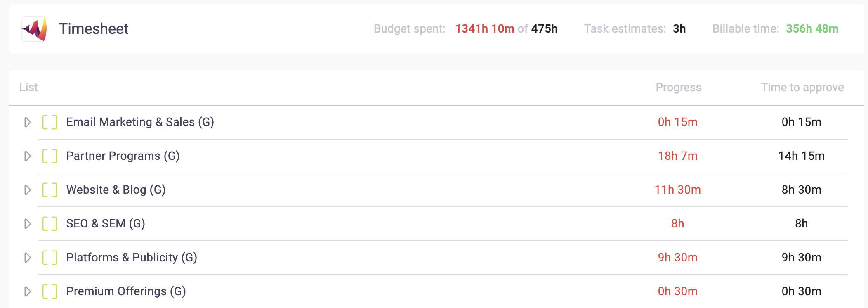Click Partner Programs list bracket icon
This screenshot has height=308, width=868.
[50, 156]
